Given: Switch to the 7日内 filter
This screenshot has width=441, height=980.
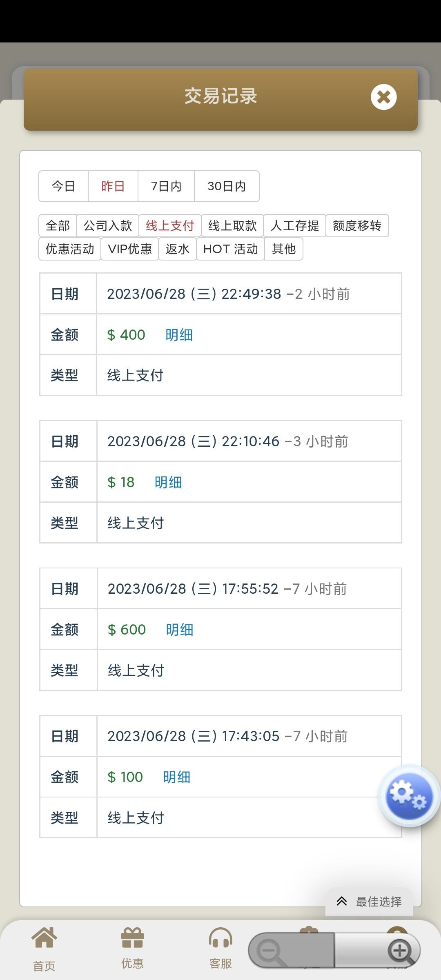Looking at the screenshot, I should click(x=166, y=186).
